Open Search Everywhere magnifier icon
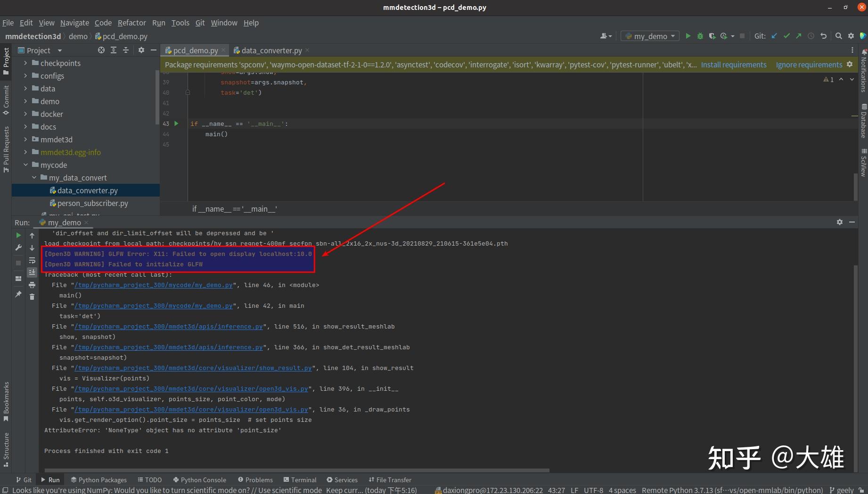Screen dimensions: 868x494 click(x=838, y=36)
